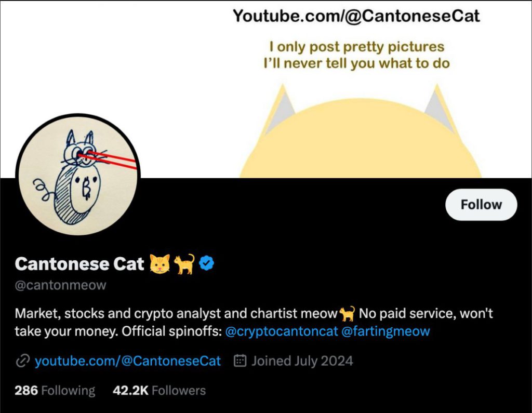Visit the youtube.com/@CantoneseCat website link
532x413 pixels.
[x=128, y=361]
